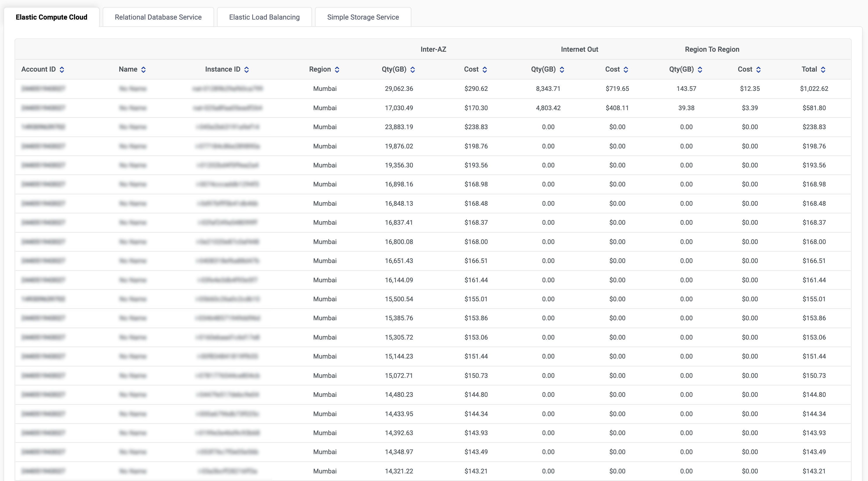Image resolution: width=868 pixels, height=481 pixels.
Task: Select the Inter-AZ quantity 19,356.30
Action: (x=399, y=165)
